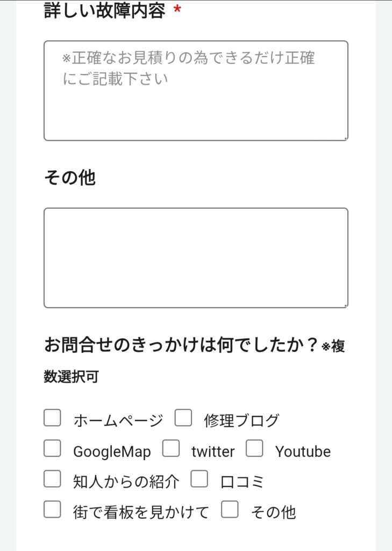Tick the 口コミ checkbox
Viewport: 392px width, 551px height.
(199, 479)
